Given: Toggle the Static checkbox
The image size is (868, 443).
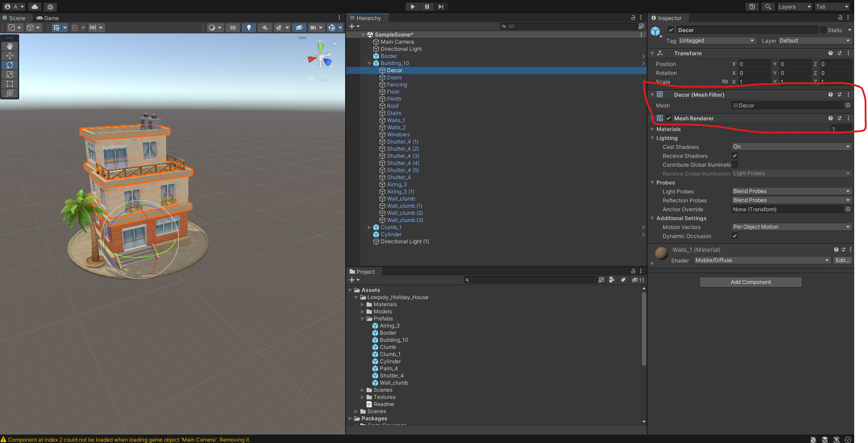Looking at the screenshot, I should click(823, 30).
